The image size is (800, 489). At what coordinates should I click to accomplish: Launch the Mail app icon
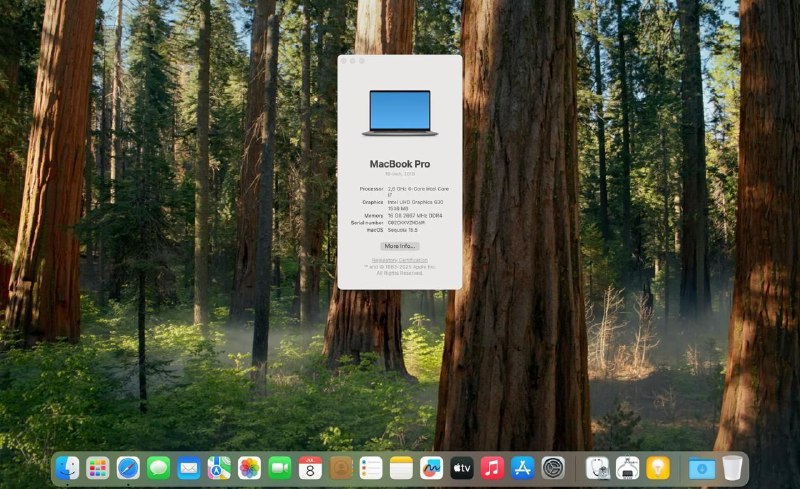click(x=189, y=468)
